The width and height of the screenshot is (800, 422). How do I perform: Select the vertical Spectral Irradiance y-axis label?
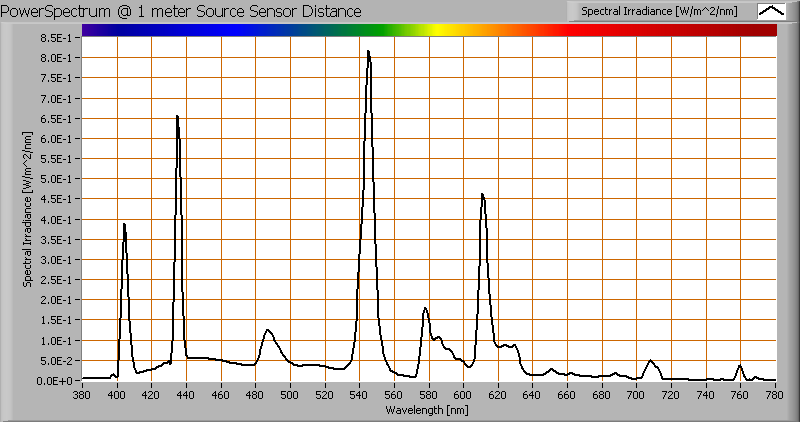tap(29, 207)
